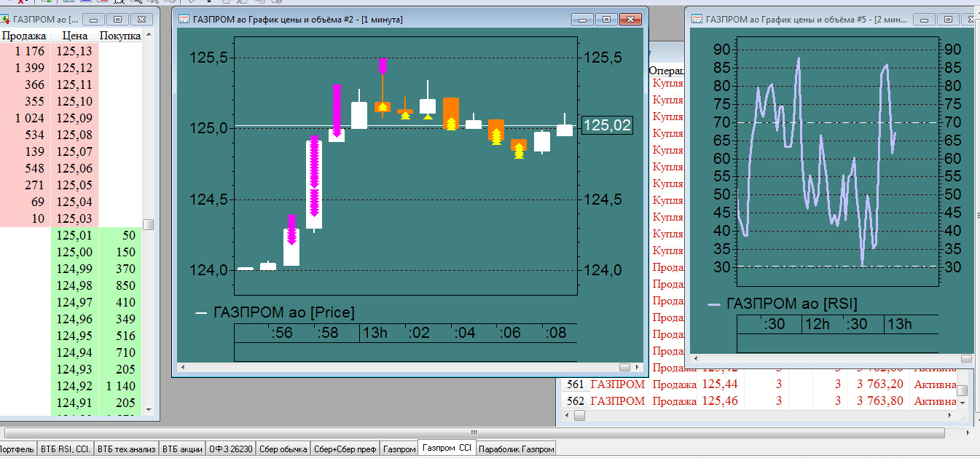980x458 pixels.
Task: Click the deals table scrollbar down arrow
Action: click(963, 403)
